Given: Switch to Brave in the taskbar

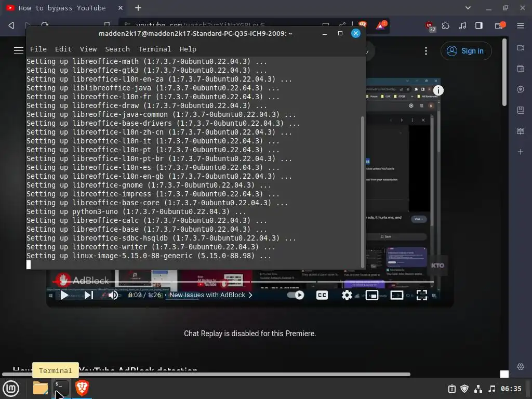Looking at the screenshot, I should tap(82, 388).
